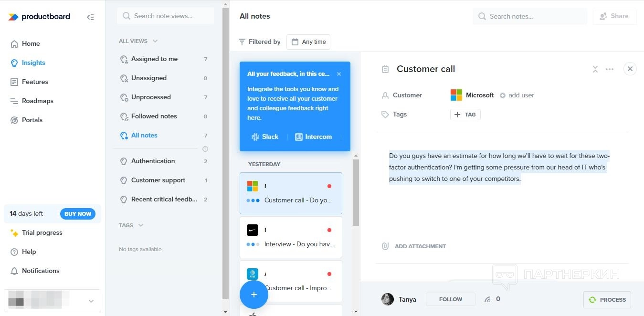Select the All notes view
Image resolution: width=644 pixels, height=316 pixels.
(x=163, y=135)
